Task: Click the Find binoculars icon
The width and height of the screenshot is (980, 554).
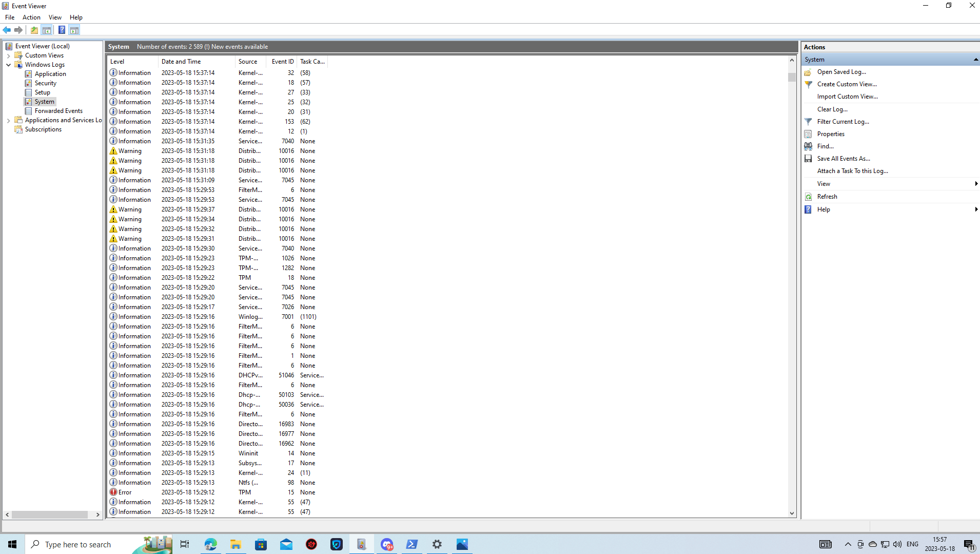Action: [808, 146]
